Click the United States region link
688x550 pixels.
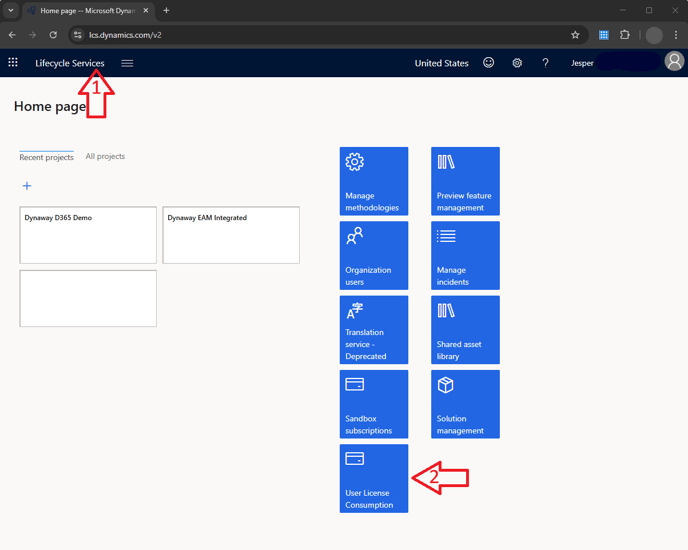[441, 63]
